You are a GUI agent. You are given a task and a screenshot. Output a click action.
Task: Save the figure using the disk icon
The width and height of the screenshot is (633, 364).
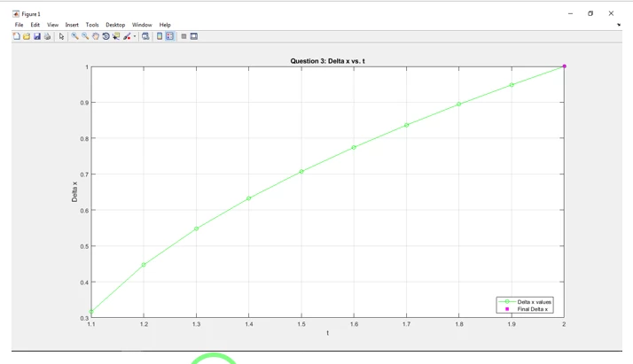37,36
